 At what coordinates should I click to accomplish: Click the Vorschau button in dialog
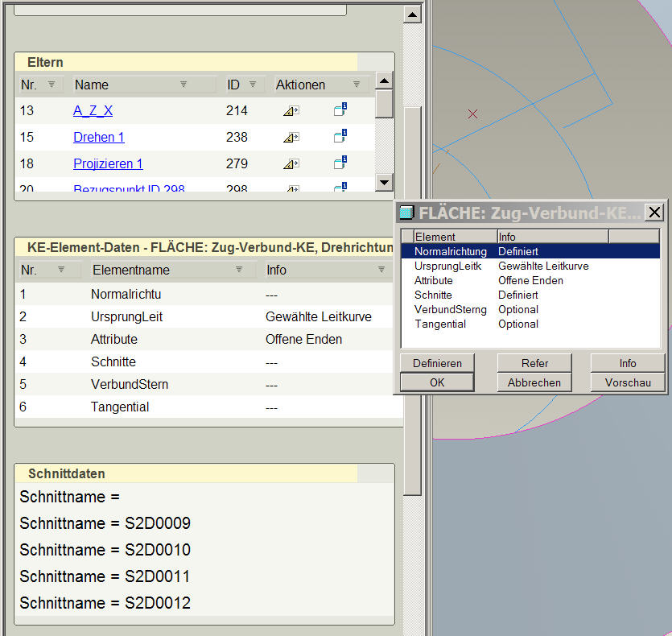click(628, 382)
